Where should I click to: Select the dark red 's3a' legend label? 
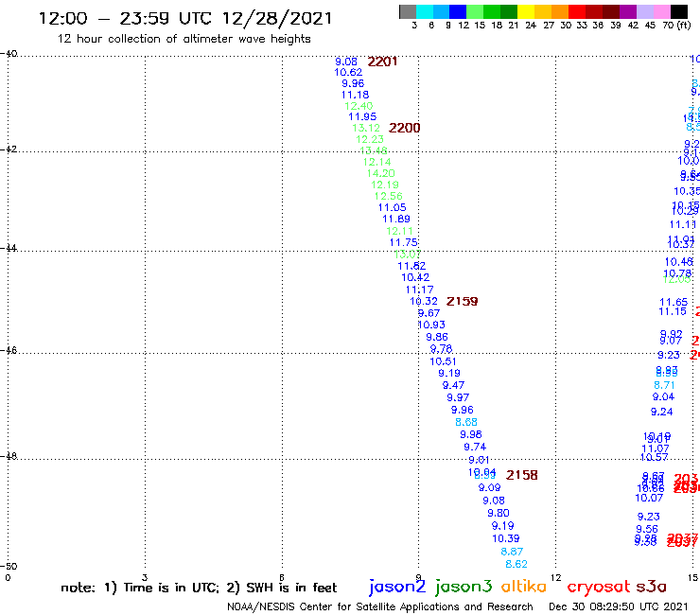652,587
